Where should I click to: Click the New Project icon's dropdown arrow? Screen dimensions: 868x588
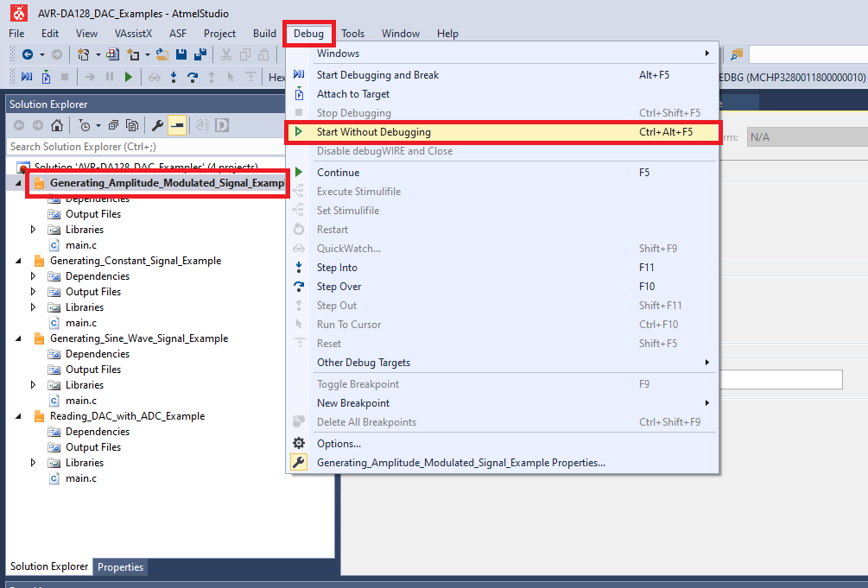[x=98, y=54]
